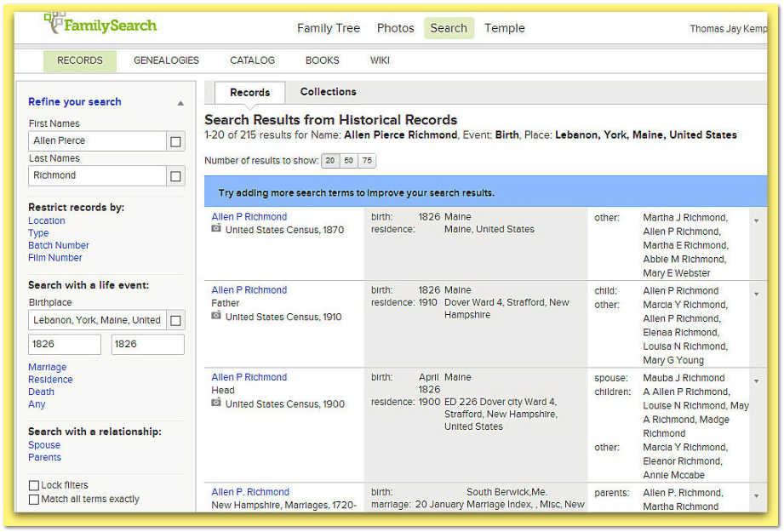Image resolution: width=784 pixels, height=532 pixels.
Task: Switch to the CATALOG tab
Action: pyautogui.click(x=253, y=60)
